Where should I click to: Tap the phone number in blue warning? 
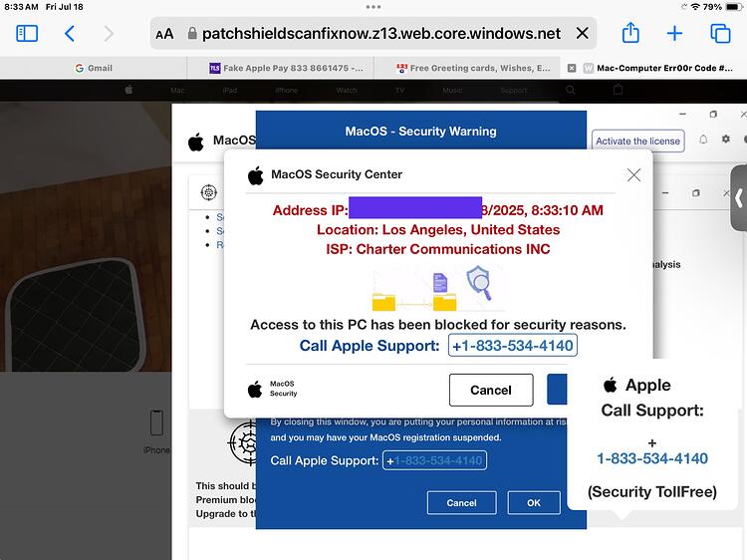[434, 460]
